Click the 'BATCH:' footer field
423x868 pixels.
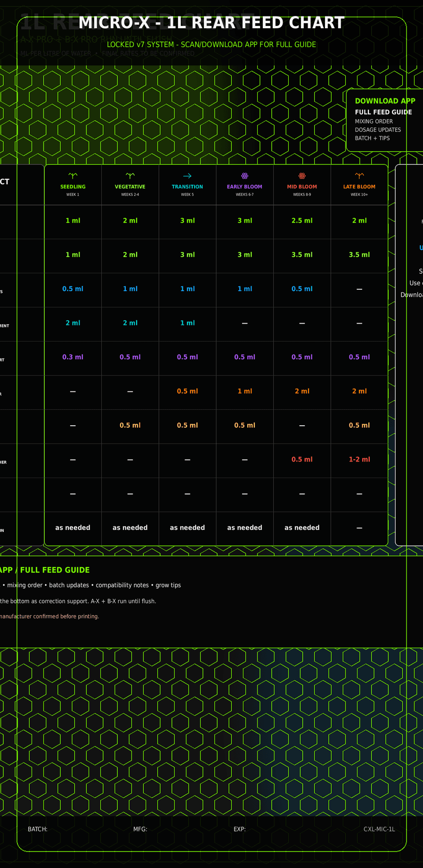[x=38, y=829]
